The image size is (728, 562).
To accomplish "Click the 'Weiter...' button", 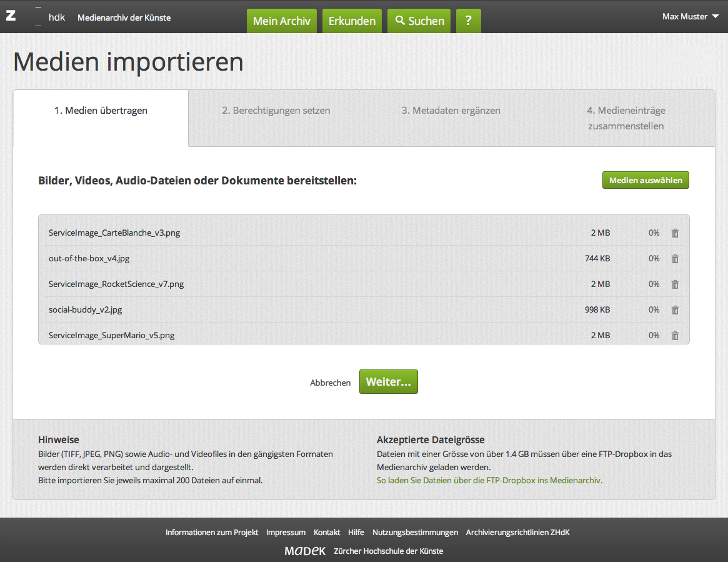I will click(388, 382).
